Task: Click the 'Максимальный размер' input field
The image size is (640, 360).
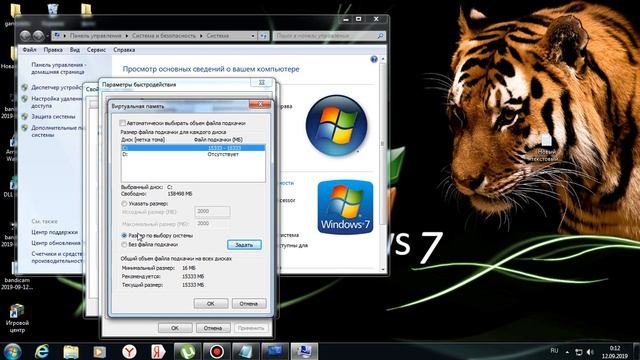Action: [212, 224]
